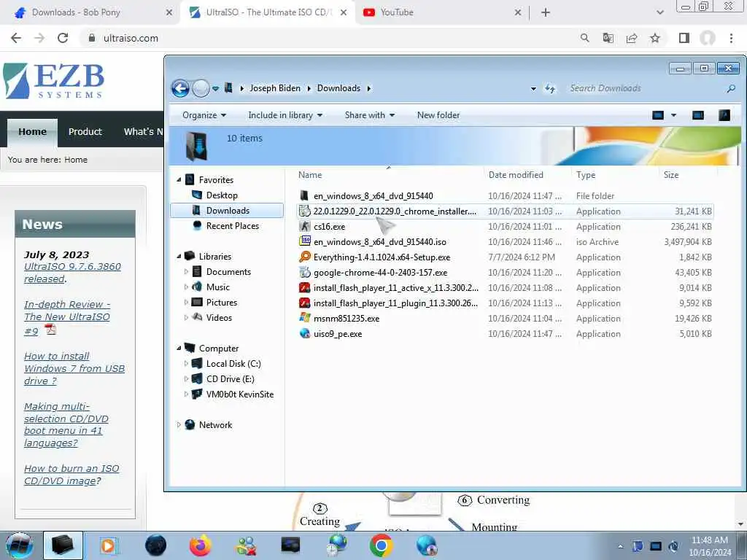Bookmark this page with star icon
This screenshot has height=560, width=747.
[x=655, y=38]
